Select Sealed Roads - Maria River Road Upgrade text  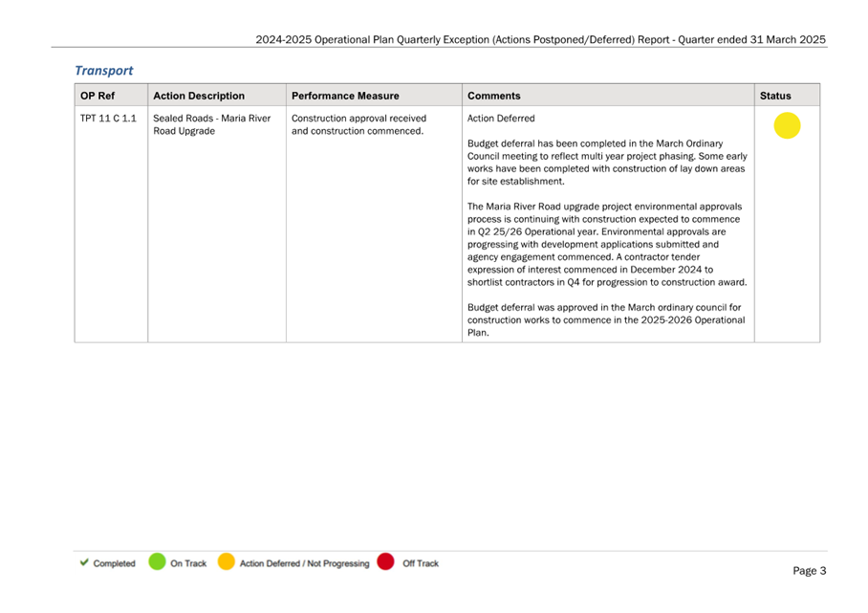click(x=212, y=124)
